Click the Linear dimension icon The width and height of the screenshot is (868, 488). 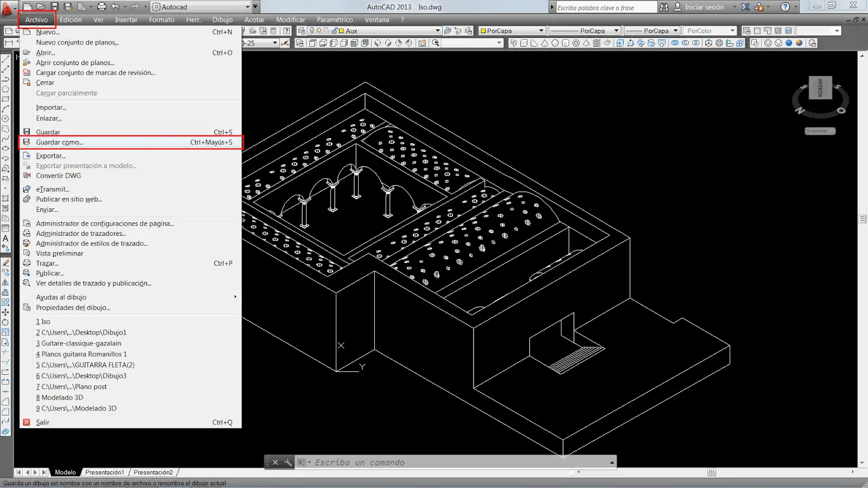pos(9,43)
